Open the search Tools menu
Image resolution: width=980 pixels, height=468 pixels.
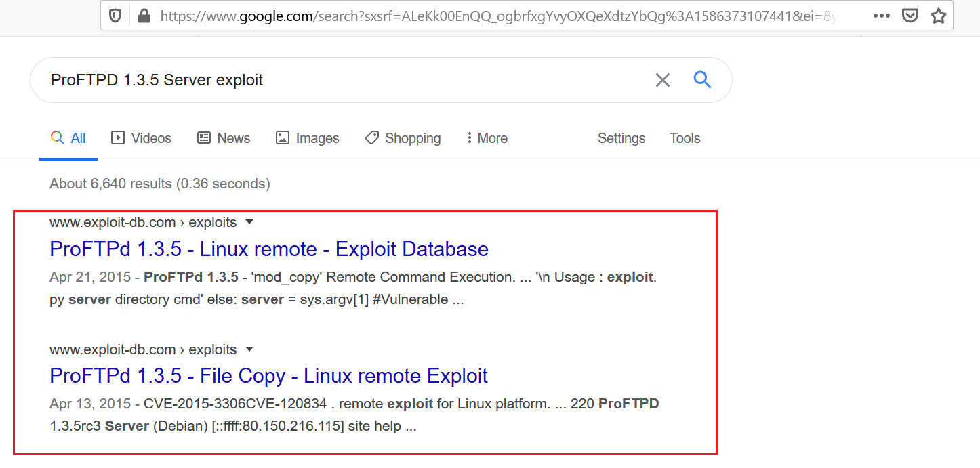[x=685, y=138]
